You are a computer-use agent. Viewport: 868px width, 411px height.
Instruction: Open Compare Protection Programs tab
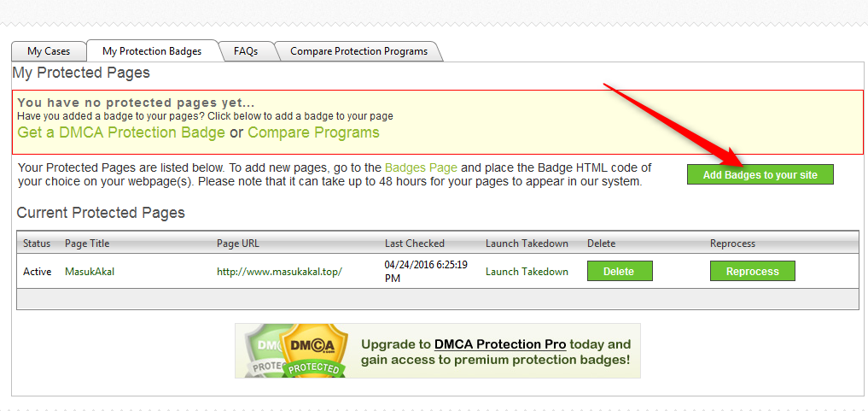coord(358,51)
